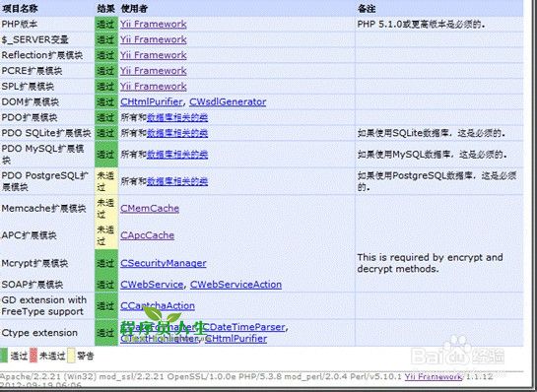537x392 pixels.
Task: Open Yii Framework link in SPL扩展模块 row
Action: 154,87
